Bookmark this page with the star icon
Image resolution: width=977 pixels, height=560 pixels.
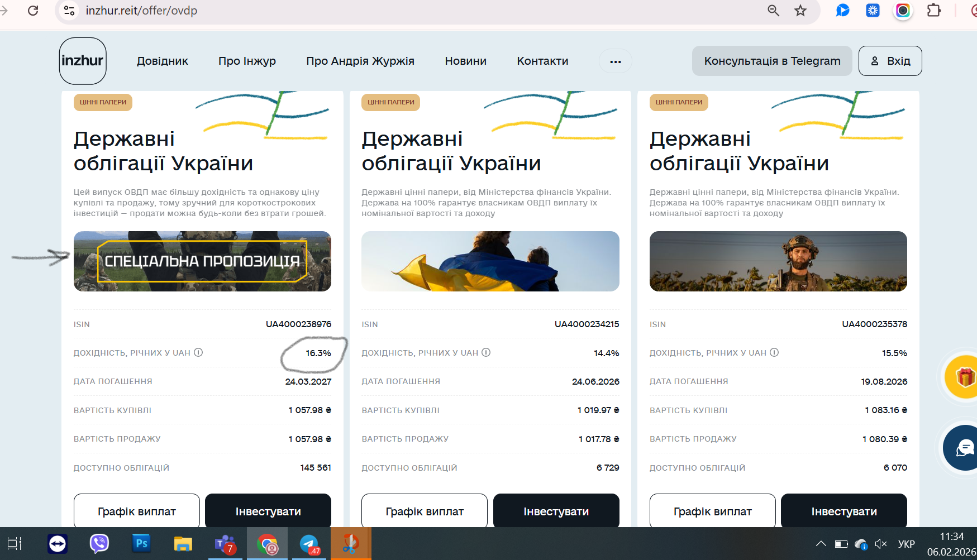[x=800, y=11]
